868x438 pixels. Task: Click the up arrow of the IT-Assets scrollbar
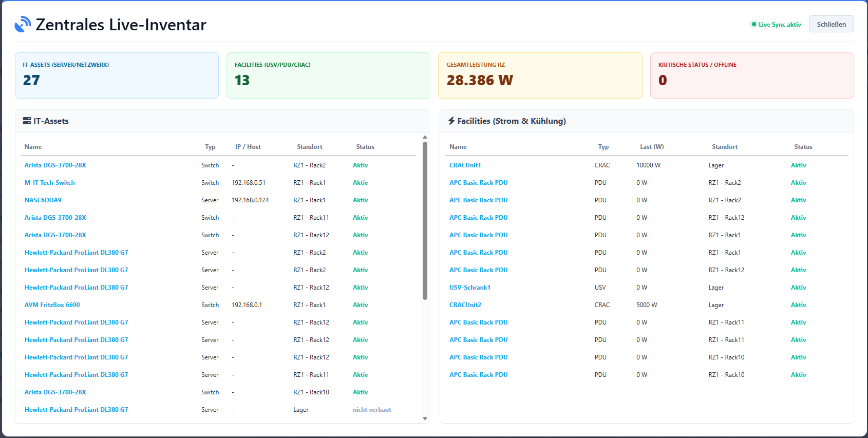[x=425, y=137]
